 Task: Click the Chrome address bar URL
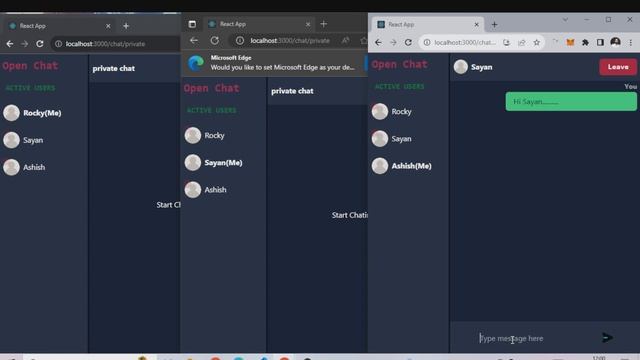465,42
